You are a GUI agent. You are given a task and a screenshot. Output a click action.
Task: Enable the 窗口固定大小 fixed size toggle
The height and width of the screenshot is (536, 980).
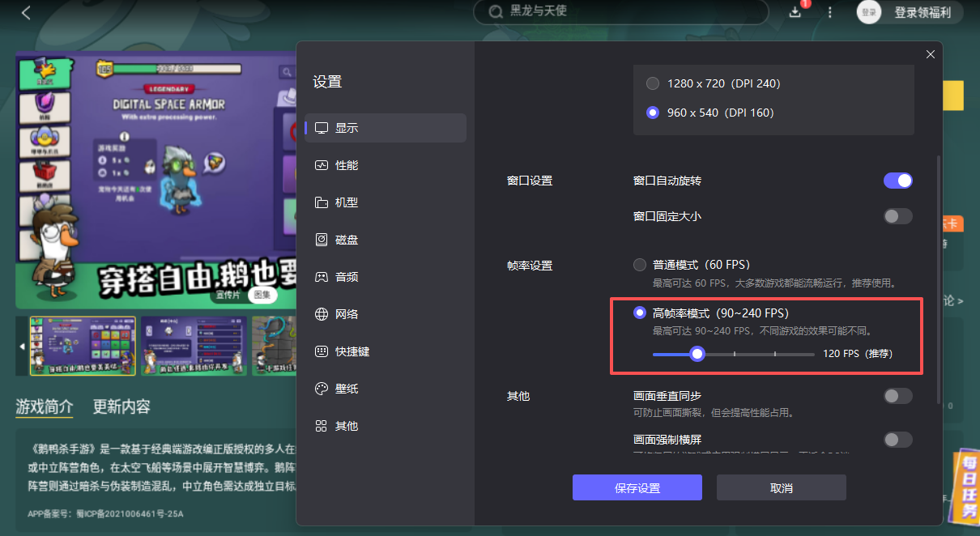[897, 216]
